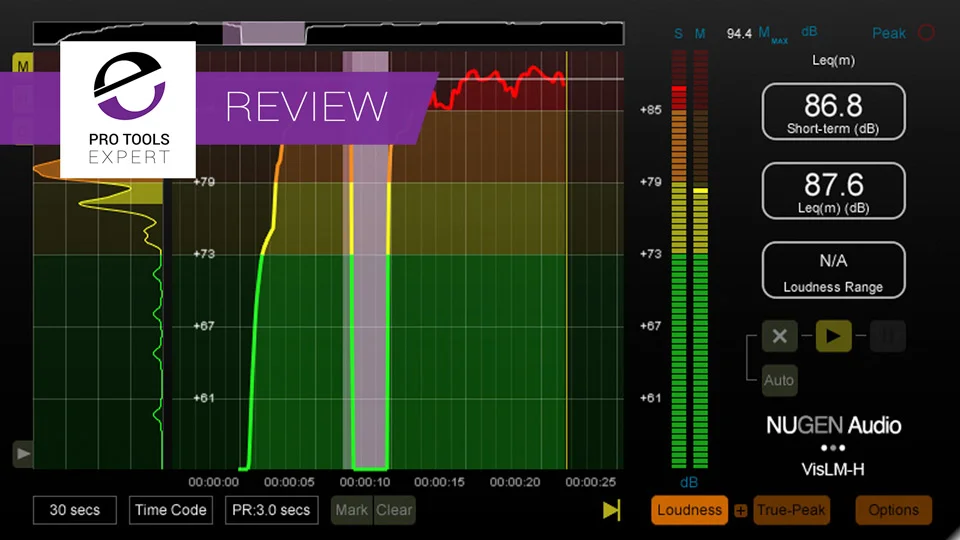The image size is (960, 540).
Task: Click the NUGEN Audio logo
Action: click(833, 425)
